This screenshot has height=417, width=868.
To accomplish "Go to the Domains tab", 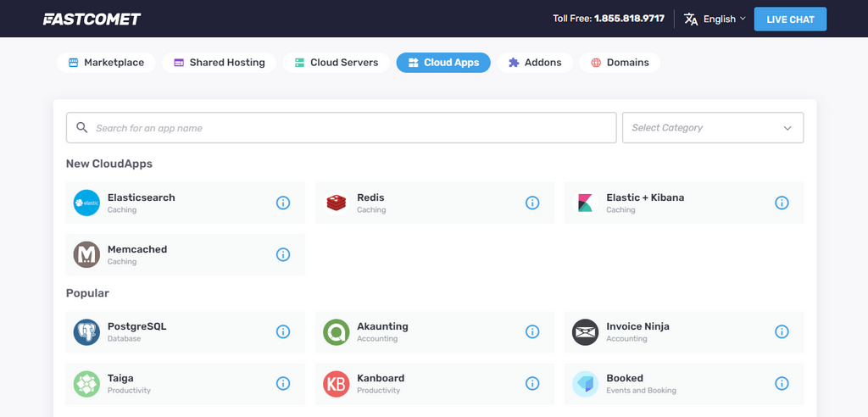I will tap(619, 63).
